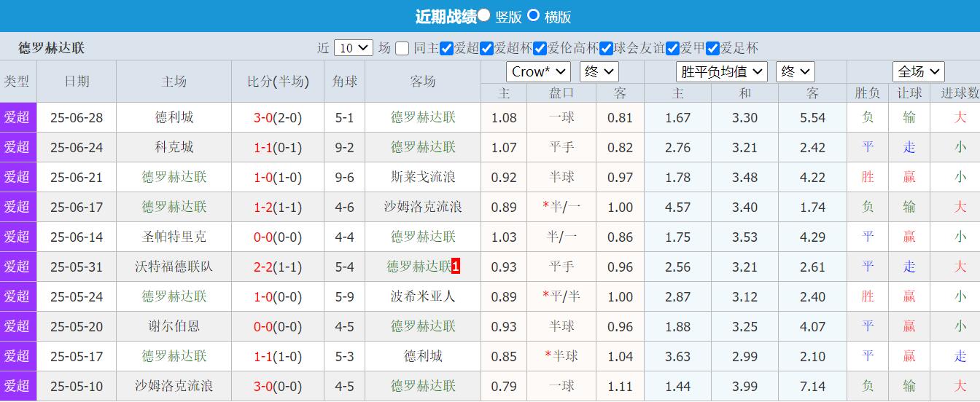The image size is (980, 402).
Task: Select the 横版 radio button
Action: [533, 15]
